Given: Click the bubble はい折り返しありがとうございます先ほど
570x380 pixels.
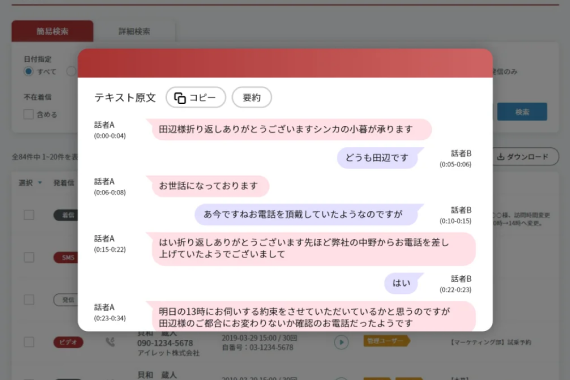Looking at the screenshot, I should click(311, 248).
